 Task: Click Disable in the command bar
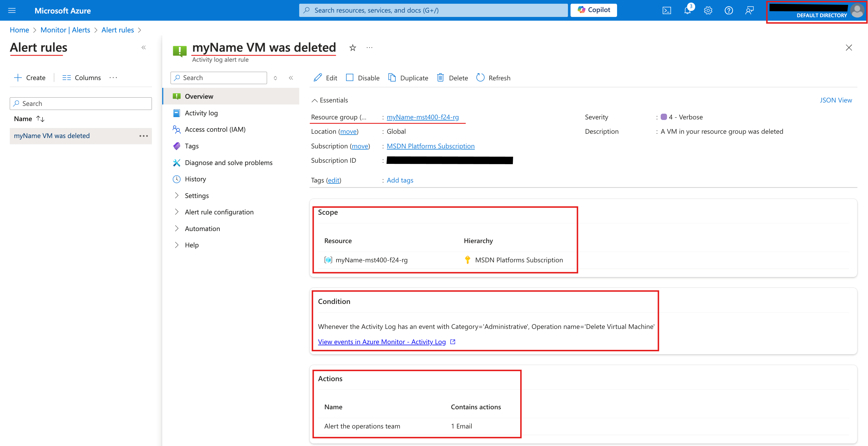click(363, 78)
